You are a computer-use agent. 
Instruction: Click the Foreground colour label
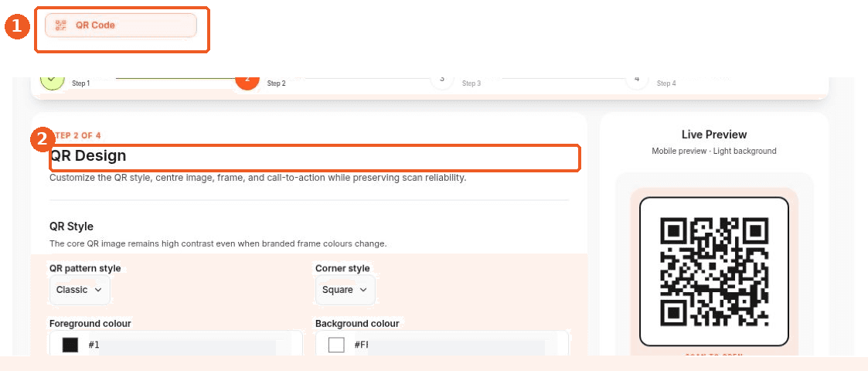(x=90, y=323)
